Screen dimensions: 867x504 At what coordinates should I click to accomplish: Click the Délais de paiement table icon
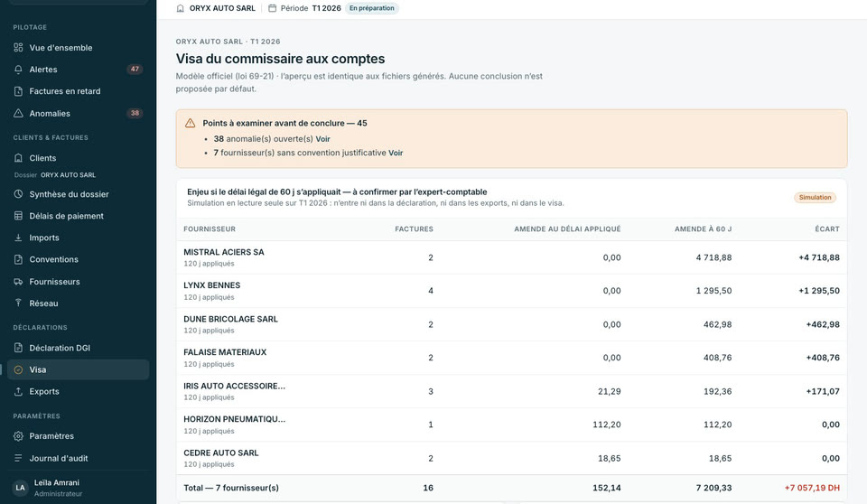(18, 216)
